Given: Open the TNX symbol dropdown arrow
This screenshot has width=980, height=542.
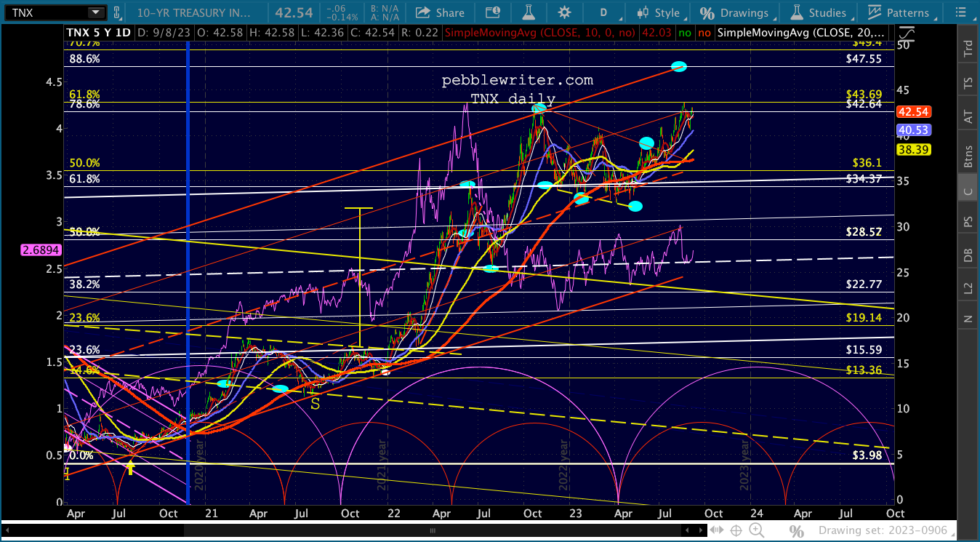Looking at the screenshot, I should click(95, 12).
